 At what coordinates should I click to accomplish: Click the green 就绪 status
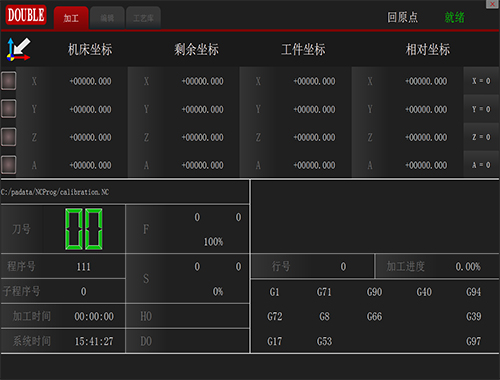pyautogui.click(x=454, y=17)
